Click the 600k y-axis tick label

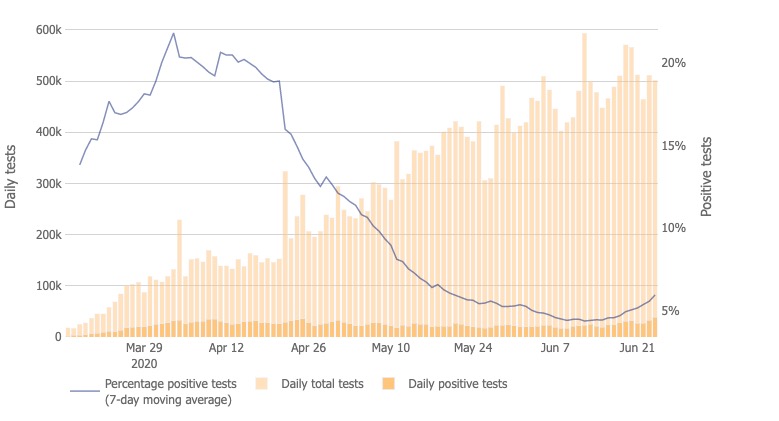48,30
